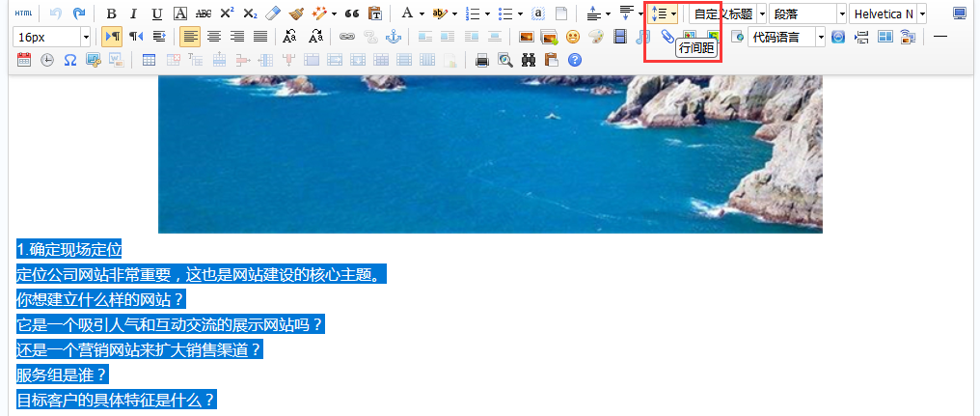Open the template chooser icon
Screen dimensions: 980x416
pyautogui.click(x=885, y=37)
